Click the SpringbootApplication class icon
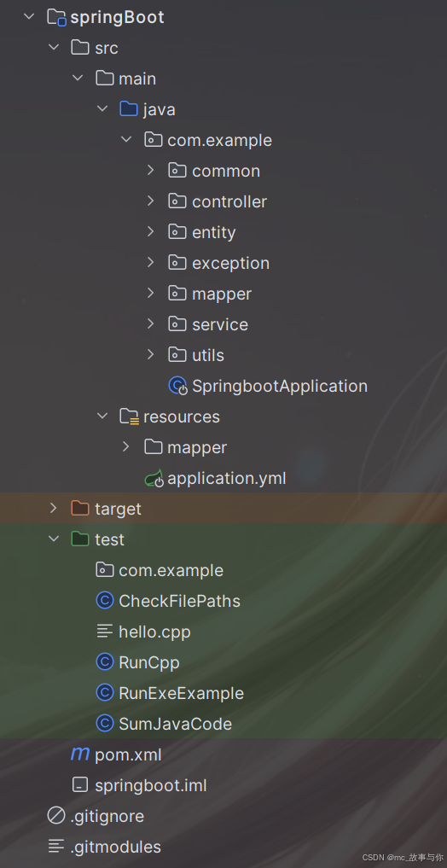This screenshot has height=868, width=447. (177, 386)
